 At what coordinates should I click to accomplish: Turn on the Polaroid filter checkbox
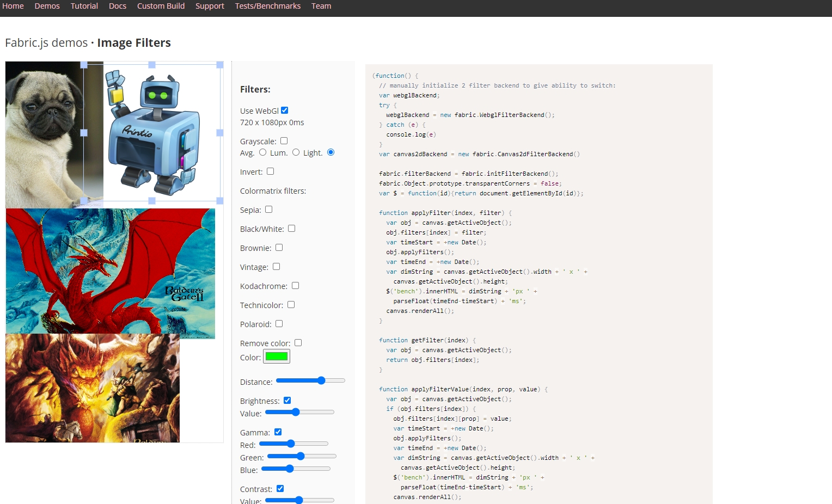click(279, 323)
